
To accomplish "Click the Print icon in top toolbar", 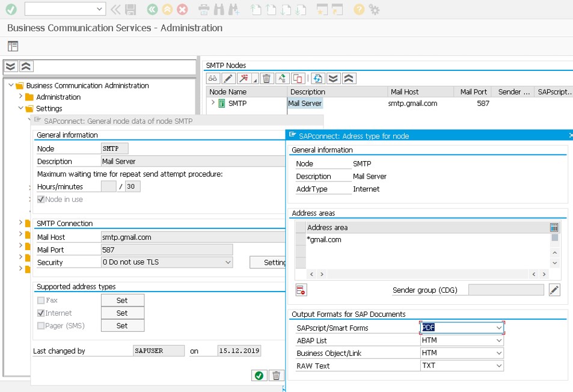I will [x=204, y=10].
